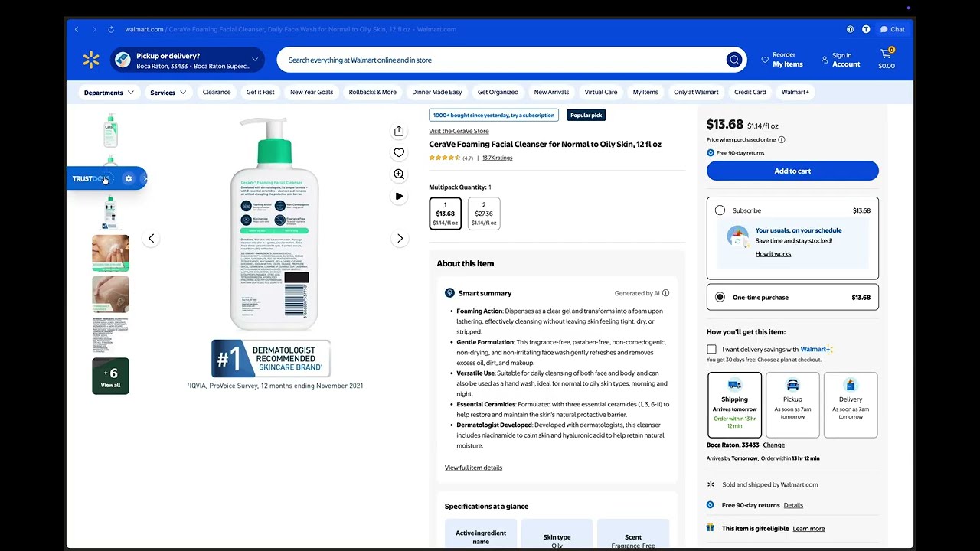Click Change next to Boca Raton, 33433
This screenshot has height=551, width=980.
773,445
